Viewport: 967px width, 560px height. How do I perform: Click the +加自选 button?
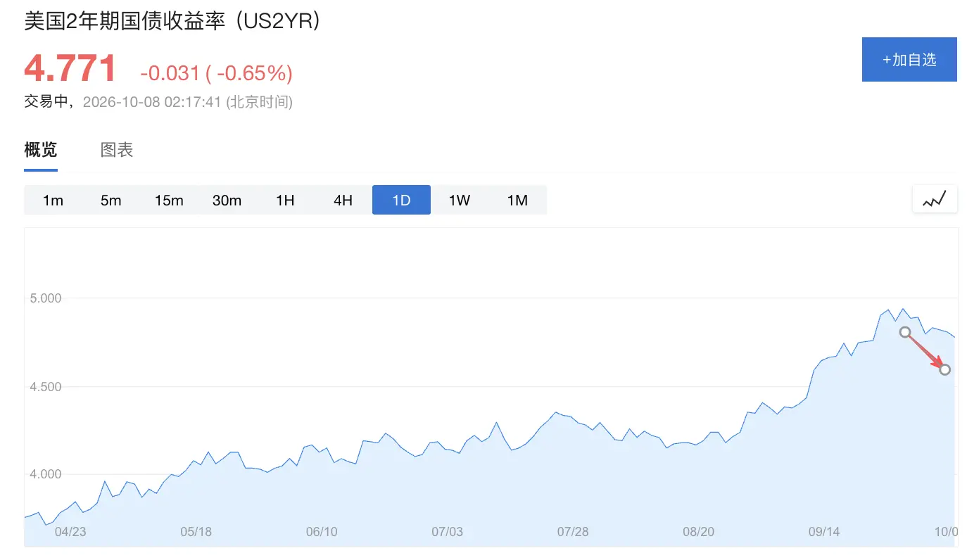[x=909, y=60]
